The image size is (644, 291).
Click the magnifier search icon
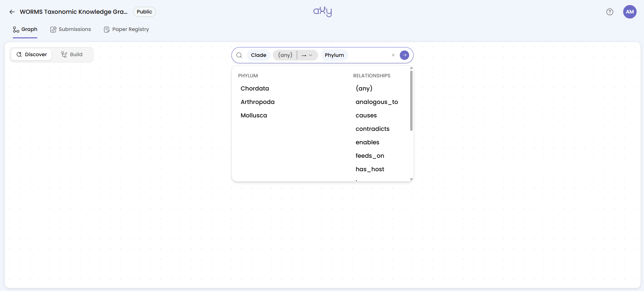point(239,55)
